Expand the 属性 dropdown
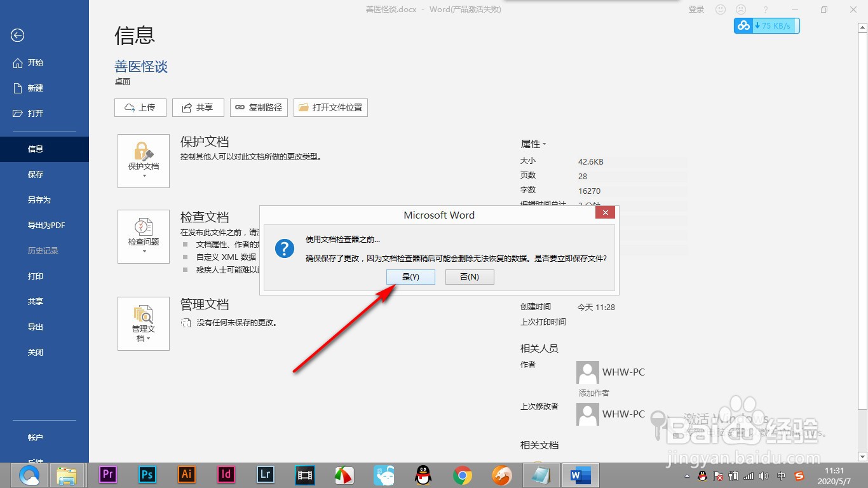The width and height of the screenshot is (868, 488). [545, 144]
